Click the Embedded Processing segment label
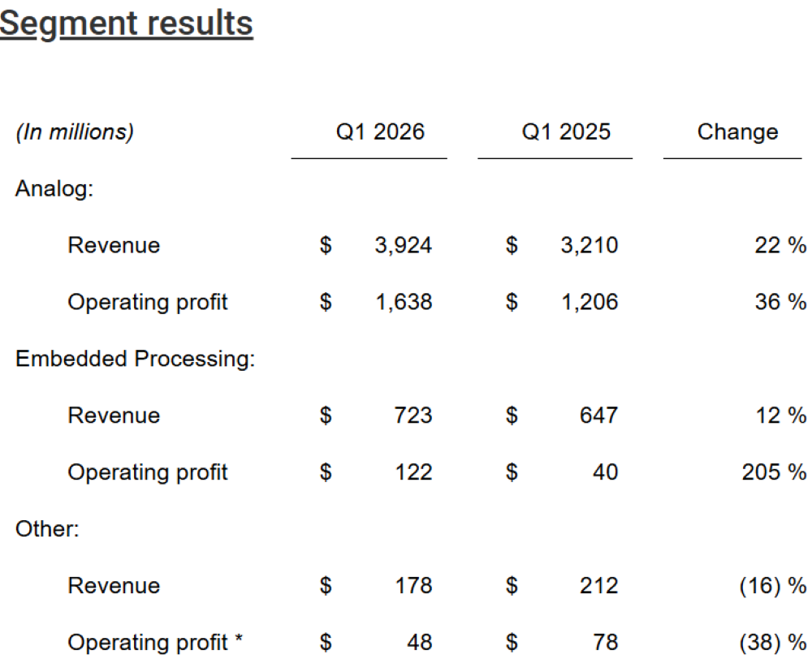 click(x=136, y=360)
